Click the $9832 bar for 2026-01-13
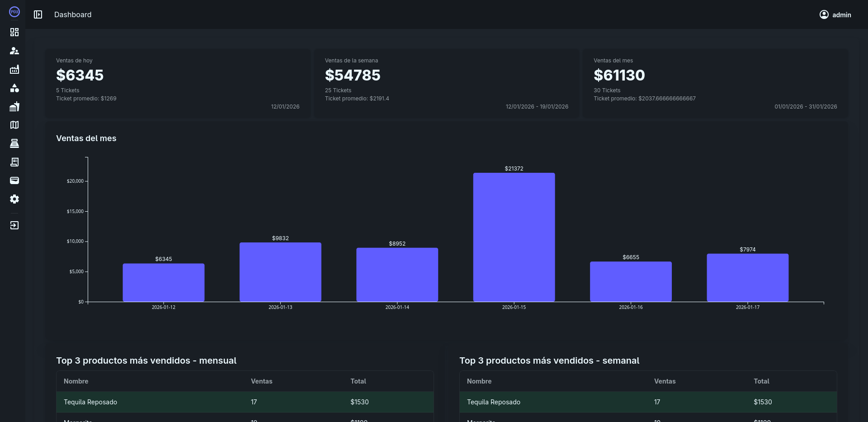The width and height of the screenshot is (868, 422). pyautogui.click(x=280, y=272)
